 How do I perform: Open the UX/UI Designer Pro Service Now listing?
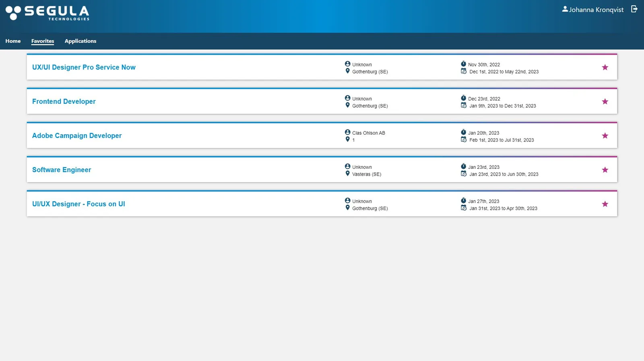84,67
